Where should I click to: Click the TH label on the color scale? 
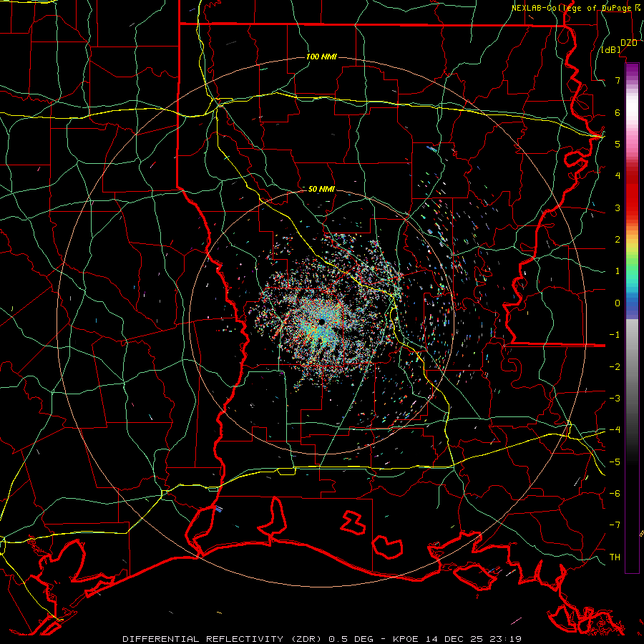click(615, 557)
